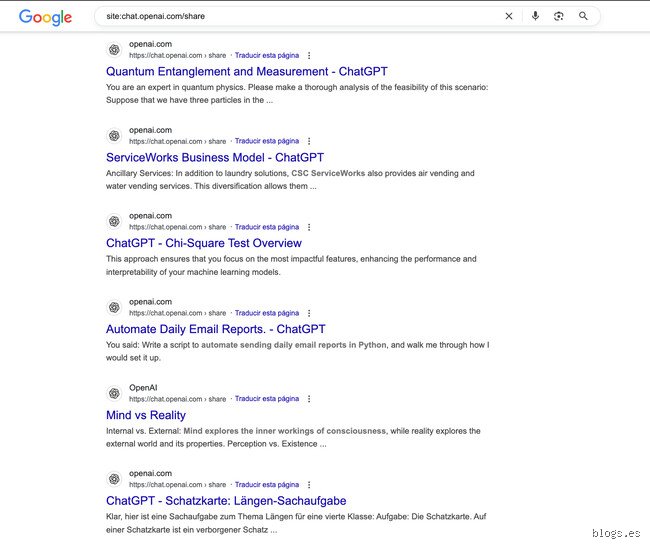Open ServiceWorks Business Model - ChatGPT link
Screen dimensions: 650x548
pyautogui.click(x=215, y=158)
